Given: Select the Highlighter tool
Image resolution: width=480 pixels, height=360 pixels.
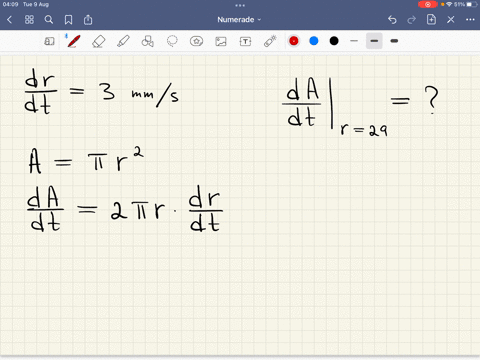Looking at the screenshot, I should click(x=123, y=41).
